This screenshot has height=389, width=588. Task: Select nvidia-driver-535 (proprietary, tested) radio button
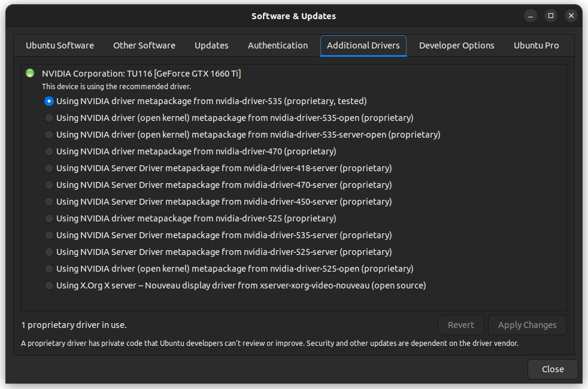[x=49, y=101]
